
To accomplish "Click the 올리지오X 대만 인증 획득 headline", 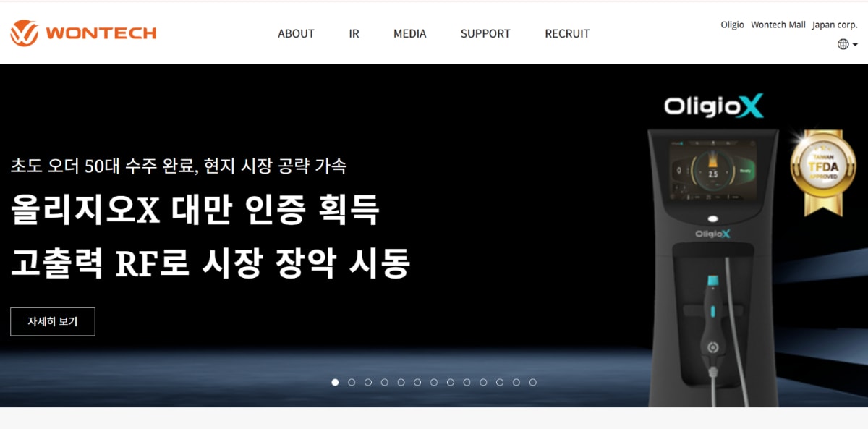I will 195,211.
